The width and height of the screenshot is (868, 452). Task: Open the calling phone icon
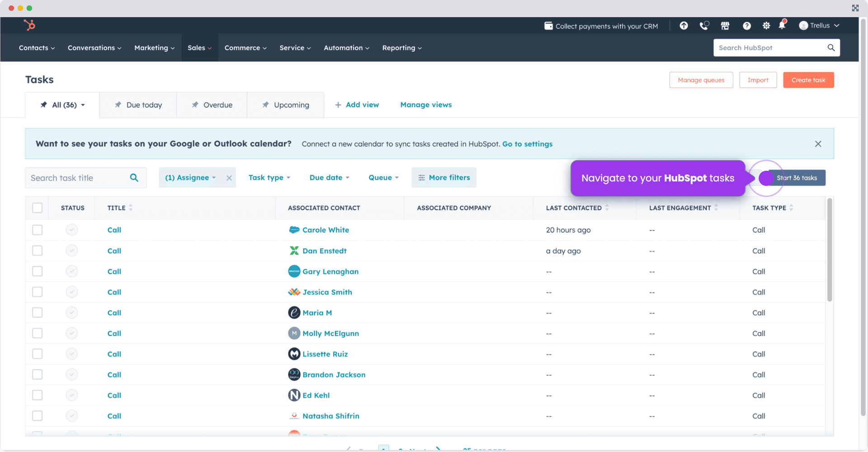[704, 26]
